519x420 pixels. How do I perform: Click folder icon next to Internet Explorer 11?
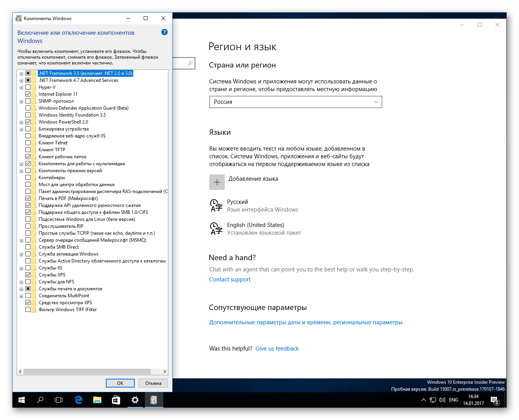pos(34,94)
